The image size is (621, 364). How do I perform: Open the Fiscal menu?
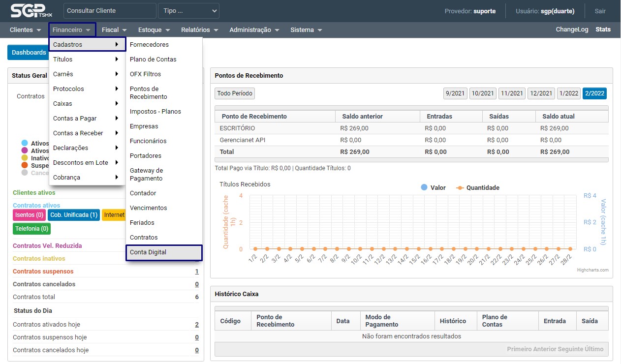point(114,30)
